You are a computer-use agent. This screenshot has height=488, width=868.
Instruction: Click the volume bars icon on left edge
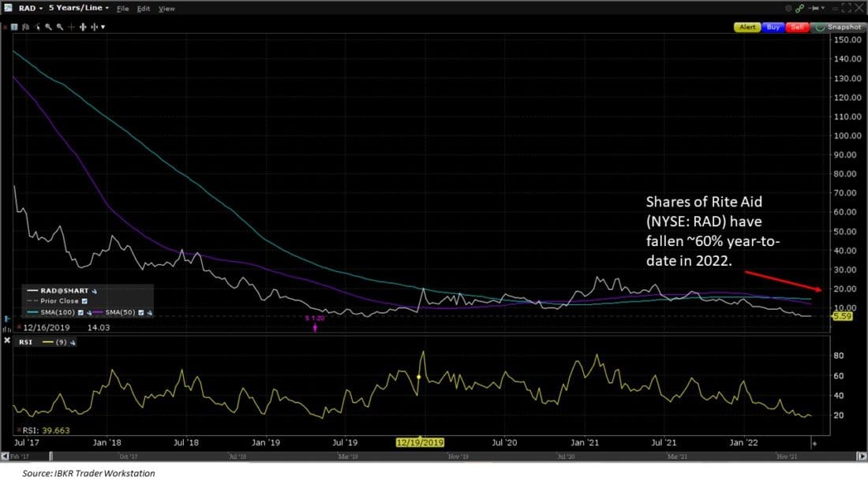(6, 330)
